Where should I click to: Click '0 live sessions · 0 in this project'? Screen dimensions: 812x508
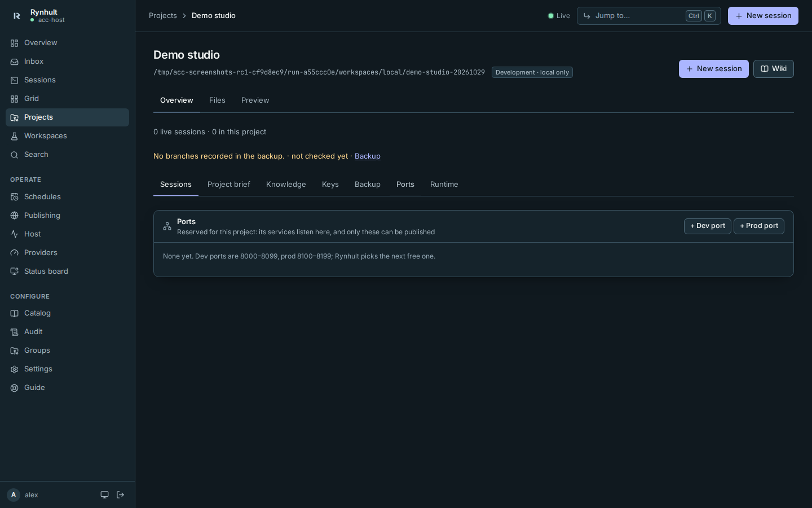pos(210,132)
